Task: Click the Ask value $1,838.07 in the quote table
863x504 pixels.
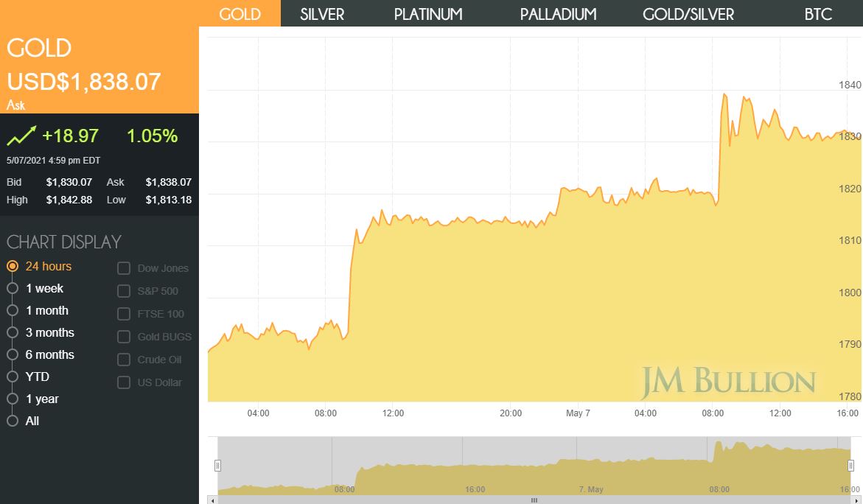Action: 169,182
